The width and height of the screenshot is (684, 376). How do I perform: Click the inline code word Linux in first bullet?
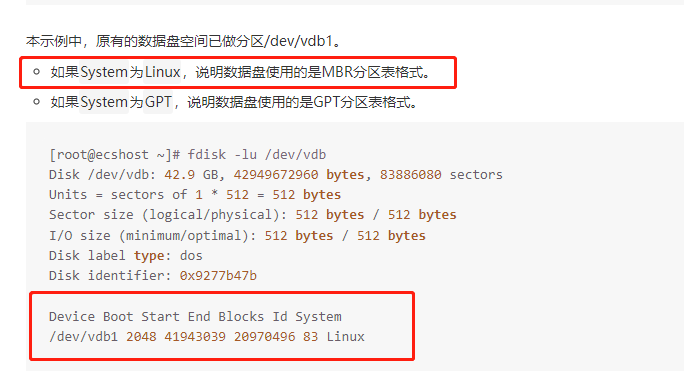[x=162, y=72]
